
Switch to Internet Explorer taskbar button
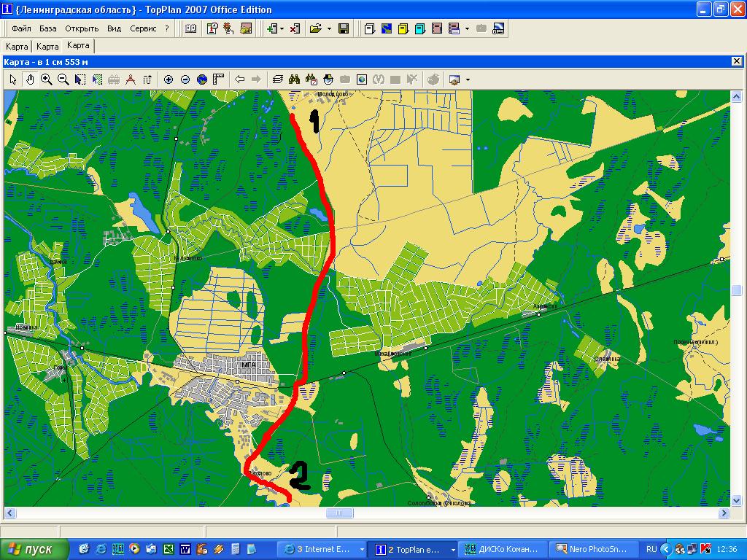point(320,549)
